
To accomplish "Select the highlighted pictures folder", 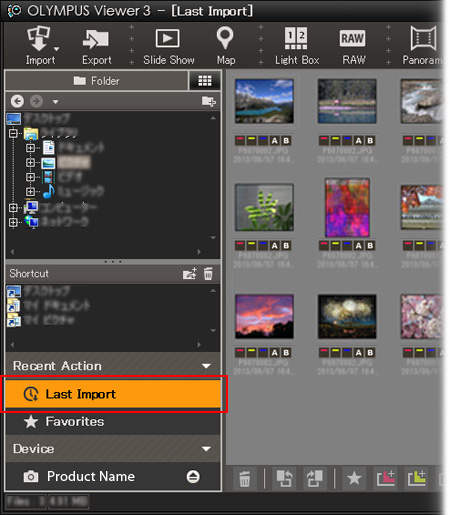I will [74, 163].
